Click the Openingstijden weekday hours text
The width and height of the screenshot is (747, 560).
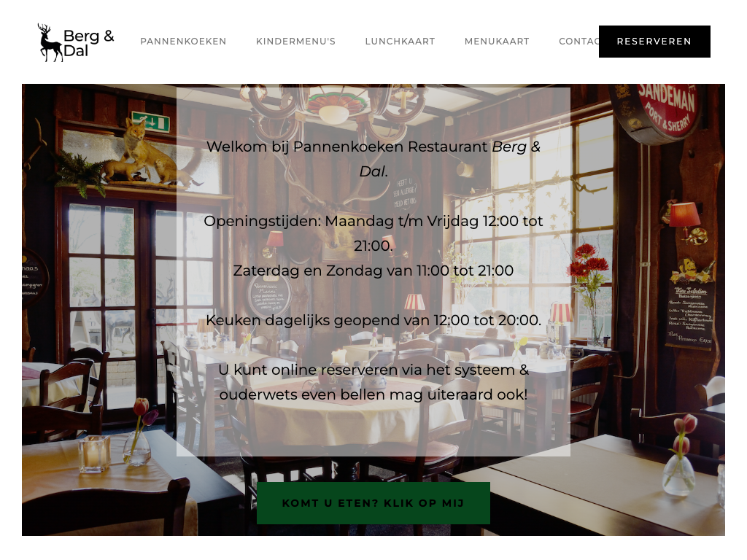pyautogui.click(x=373, y=233)
